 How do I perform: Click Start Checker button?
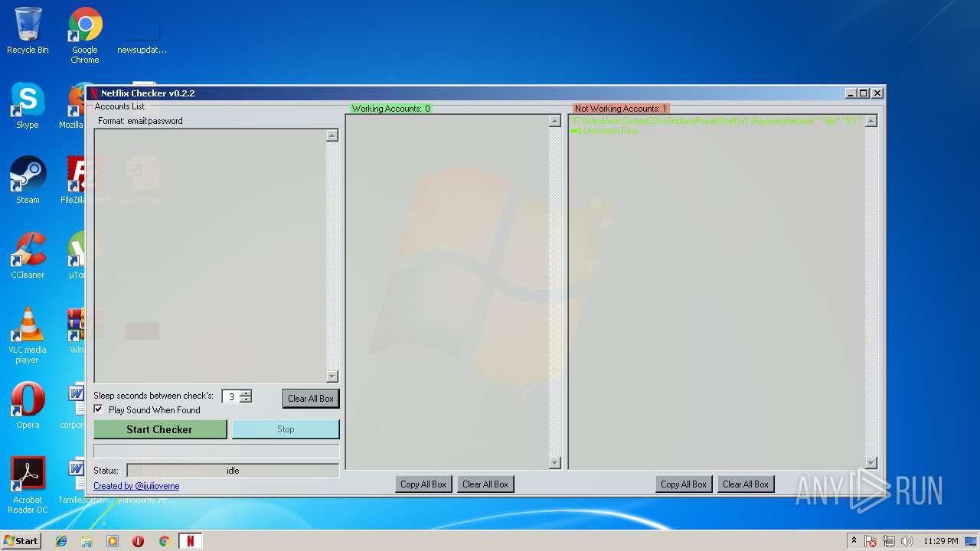tap(160, 429)
